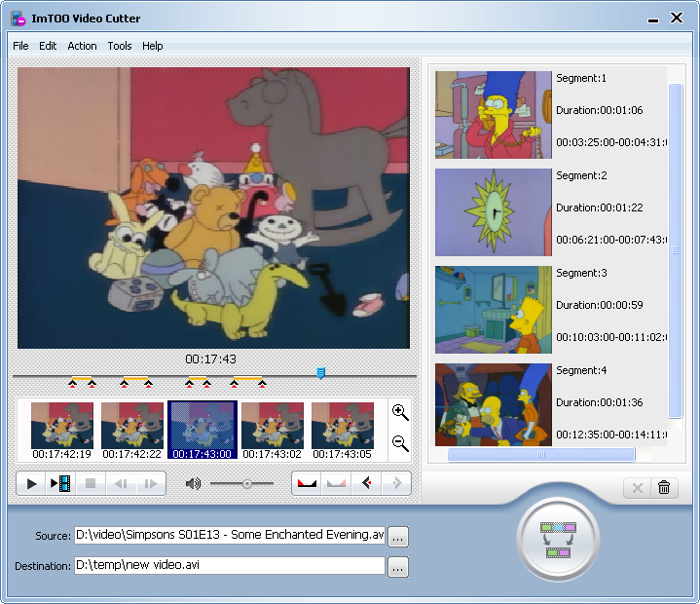Viewport: 700px width, 604px height.
Task: Select frame thumbnail 00:17:43:02
Action: (273, 431)
